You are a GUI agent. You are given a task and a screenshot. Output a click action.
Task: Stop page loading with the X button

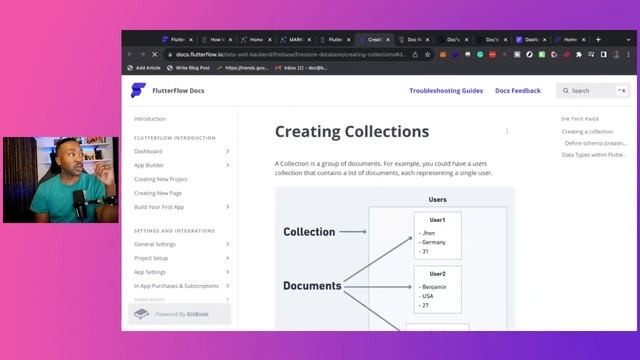pyautogui.click(x=155, y=54)
